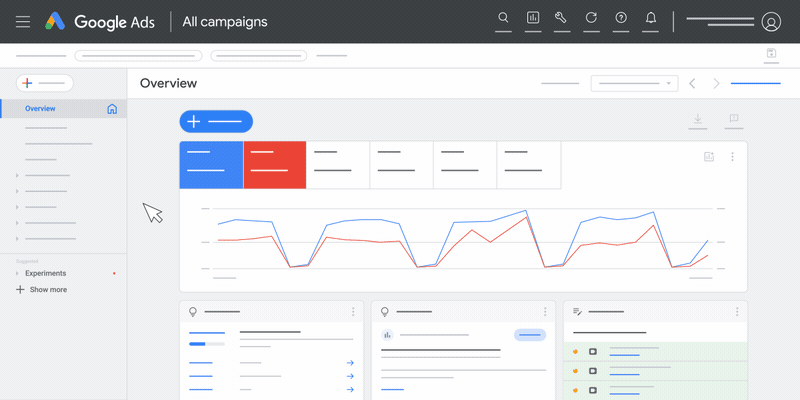
Task: Go to previous date range arrow
Action: (692, 84)
